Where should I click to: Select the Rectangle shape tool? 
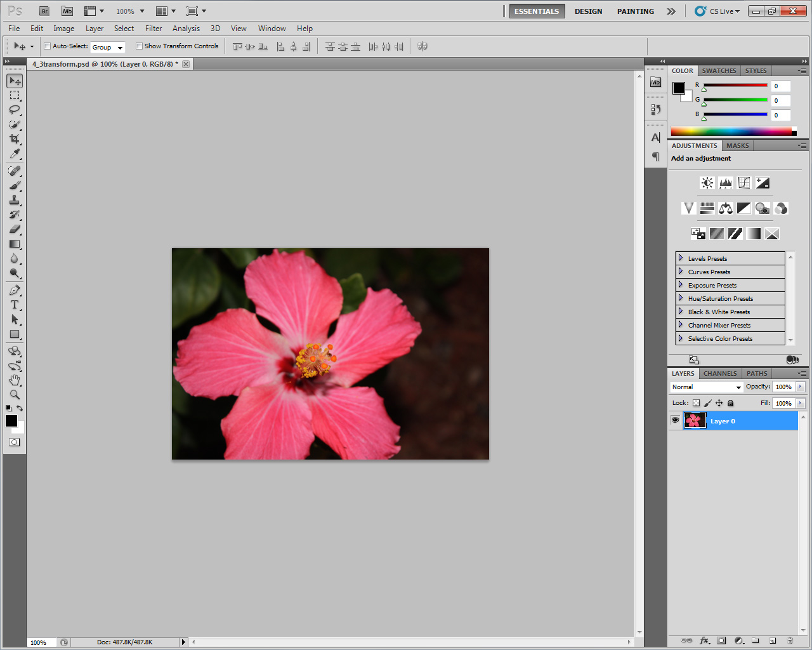(15, 334)
